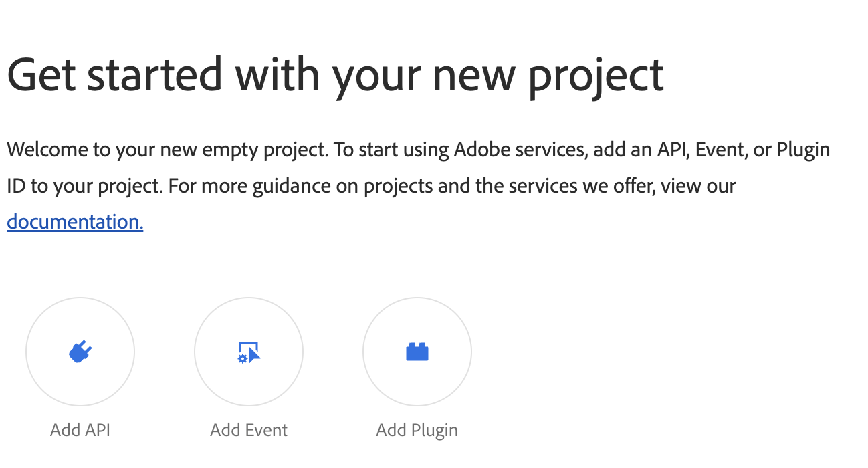Add an Event using the circular button
The height and width of the screenshot is (468, 868).
pyautogui.click(x=249, y=352)
